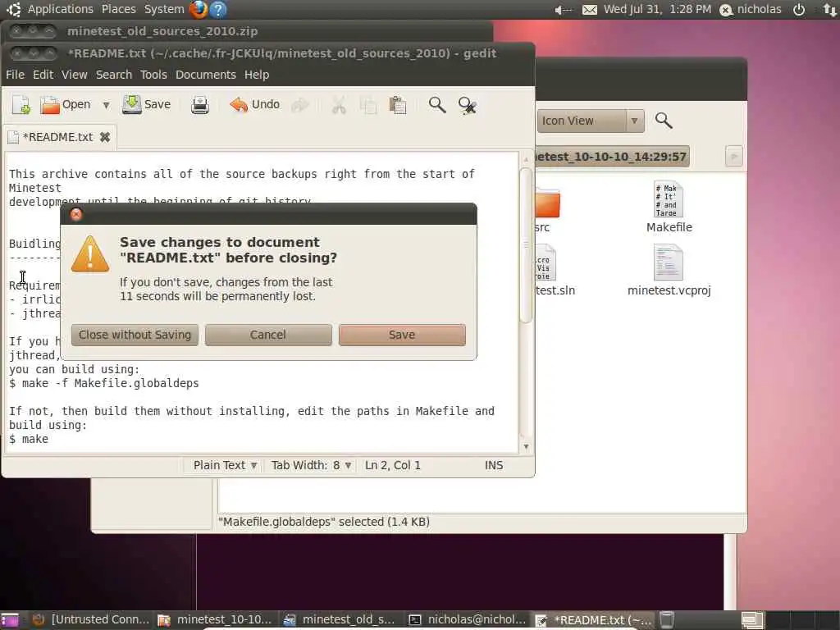Click the Cut scissors icon
The height and width of the screenshot is (630, 840).
[339, 105]
